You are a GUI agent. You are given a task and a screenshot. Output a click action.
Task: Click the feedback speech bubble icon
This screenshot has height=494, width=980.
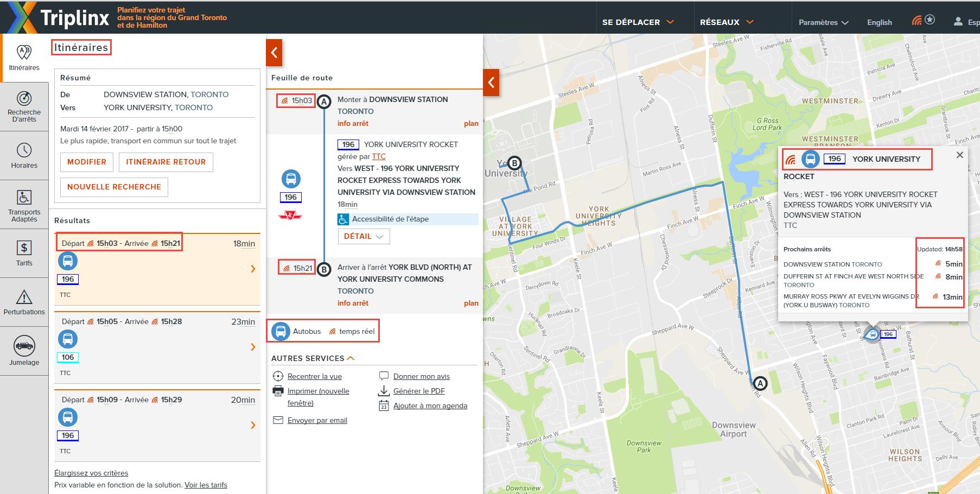(x=384, y=376)
